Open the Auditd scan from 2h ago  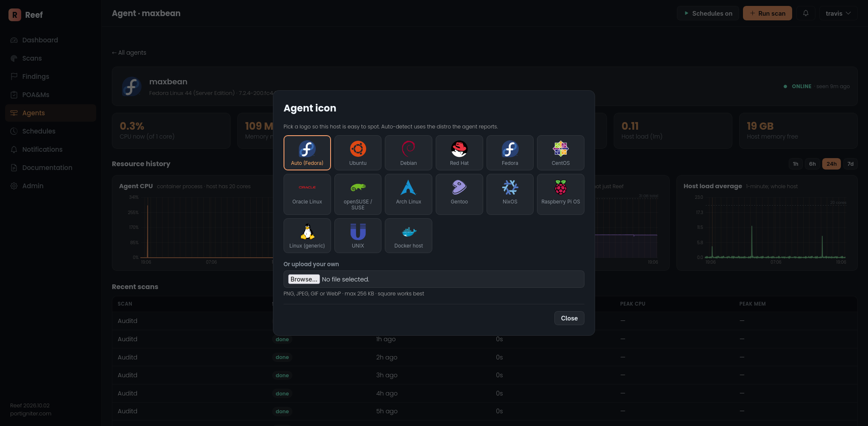click(x=484, y=357)
